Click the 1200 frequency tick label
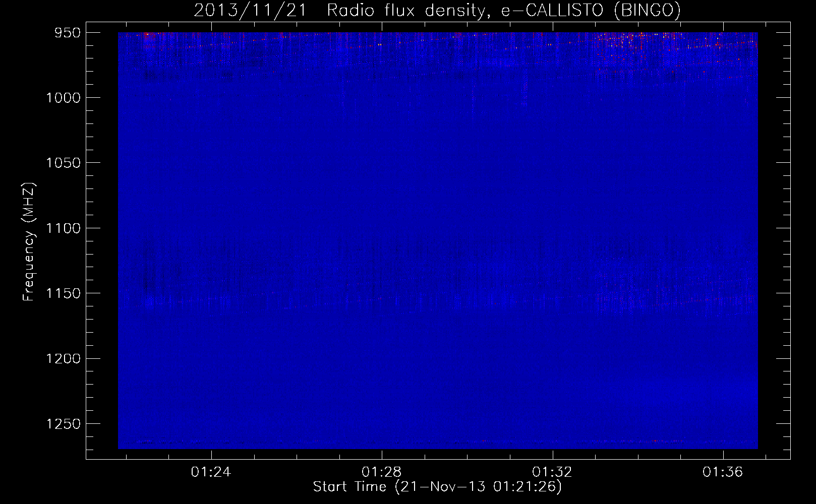The height and width of the screenshot is (504, 816). pyautogui.click(x=63, y=359)
